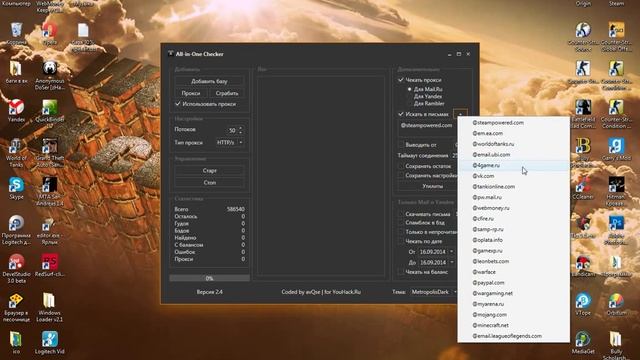This screenshot has width=640, height=360.
Task: Open the CCleaner desktop shortcut
Action: pyautogui.click(x=583, y=188)
